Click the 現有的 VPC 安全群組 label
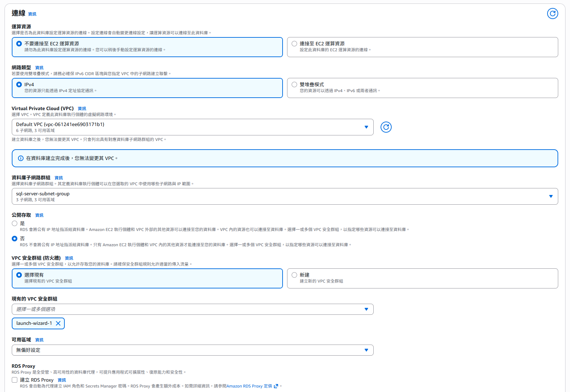 tap(35, 299)
